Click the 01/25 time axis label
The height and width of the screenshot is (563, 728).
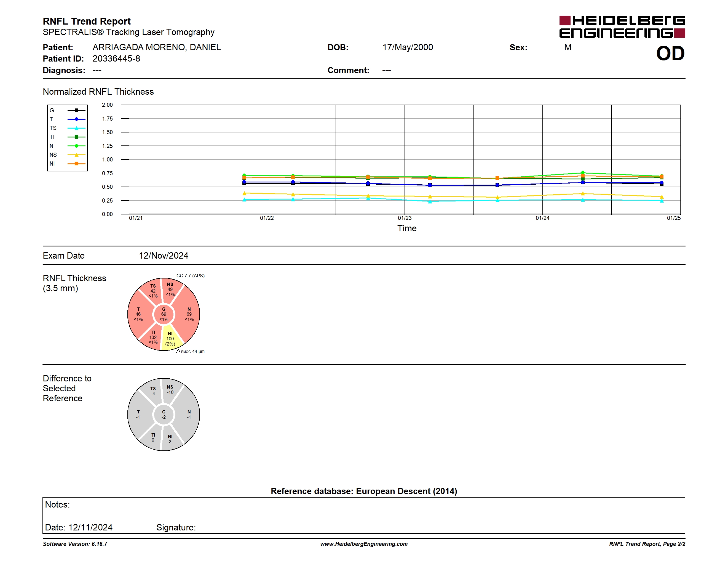pyautogui.click(x=674, y=218)
